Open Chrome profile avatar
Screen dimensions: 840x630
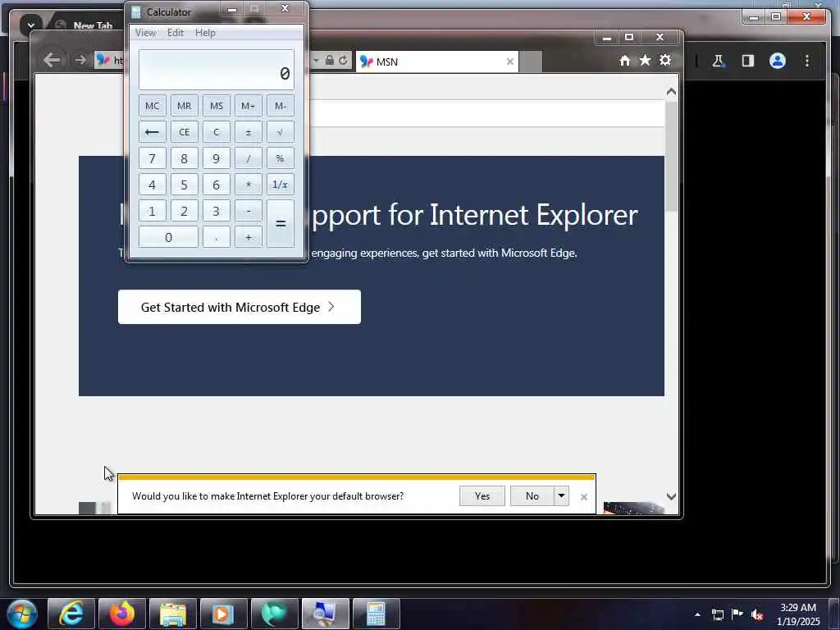point(778,61)
